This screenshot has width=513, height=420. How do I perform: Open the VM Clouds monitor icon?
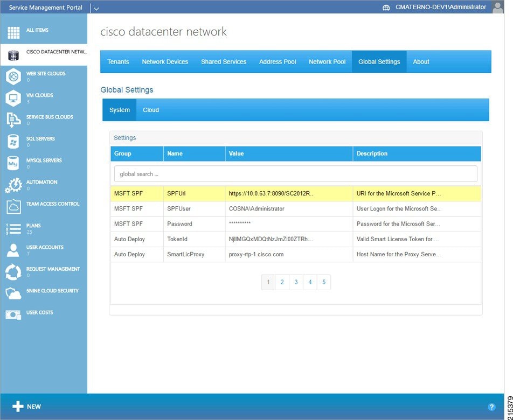tap(13, 98)
